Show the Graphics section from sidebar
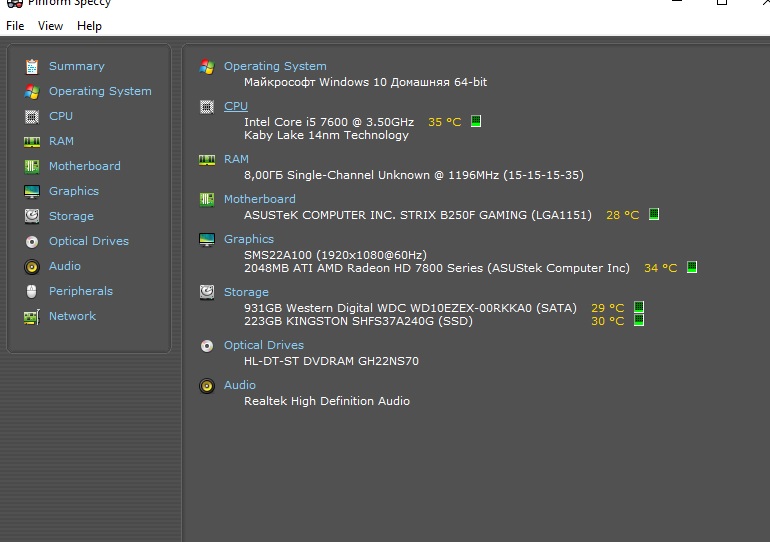Viewport: 770px width, 542px height. [74, 191]
